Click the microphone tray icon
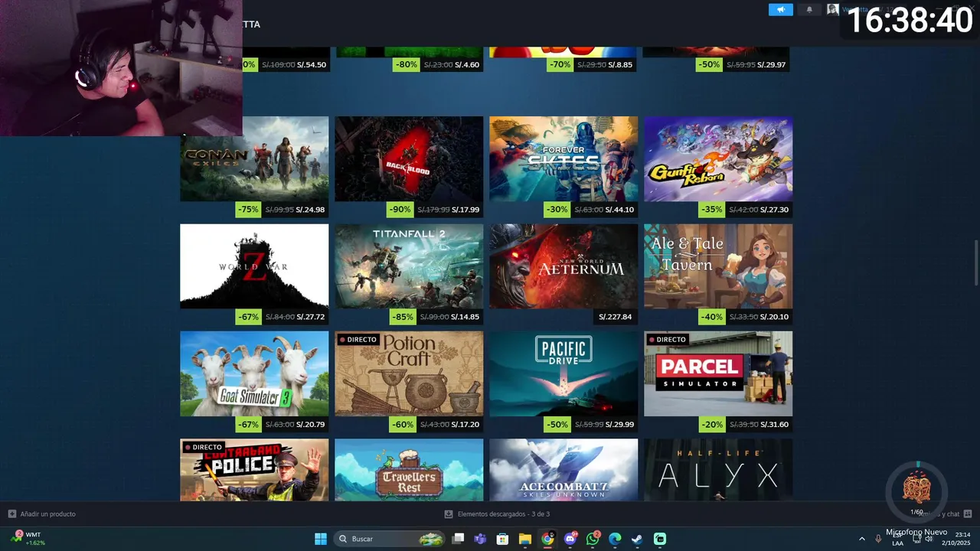Image resolution: width=980 pixels, height=551 pixels. [x=878, y=539]
